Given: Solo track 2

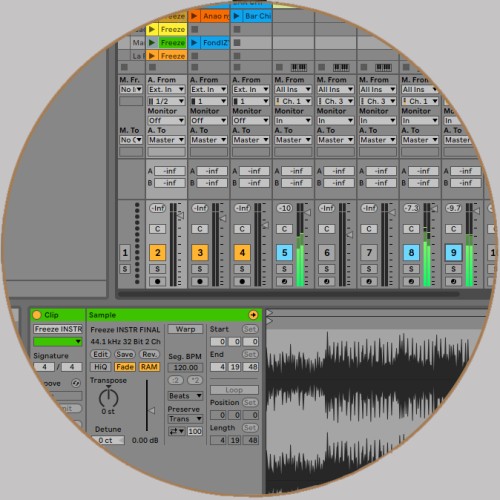Looking at the screenshot, I should (158, 269).
